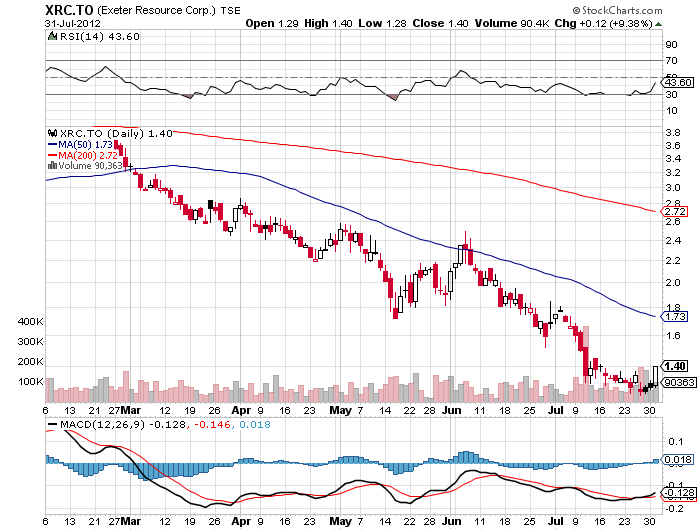The height and width of the screenshot is (530, 700).
Task: Click the RSI 70 axis level label
Action: point(671,60)
